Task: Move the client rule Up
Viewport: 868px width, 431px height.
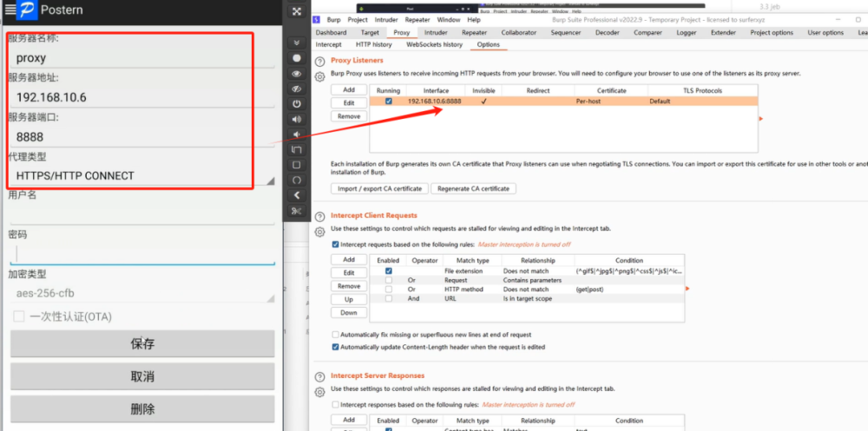Action: (x=349, y=299)
